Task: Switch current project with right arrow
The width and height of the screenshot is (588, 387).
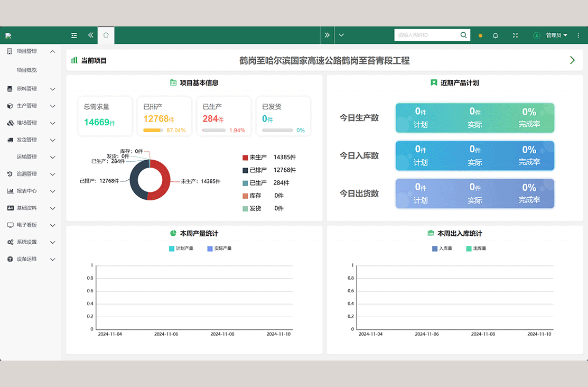Action: pos(572,60)
